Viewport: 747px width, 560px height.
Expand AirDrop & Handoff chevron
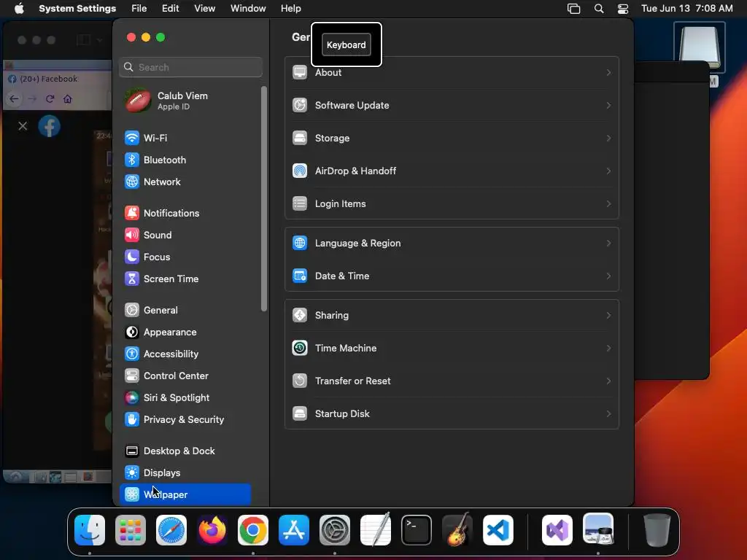point(608,171)
